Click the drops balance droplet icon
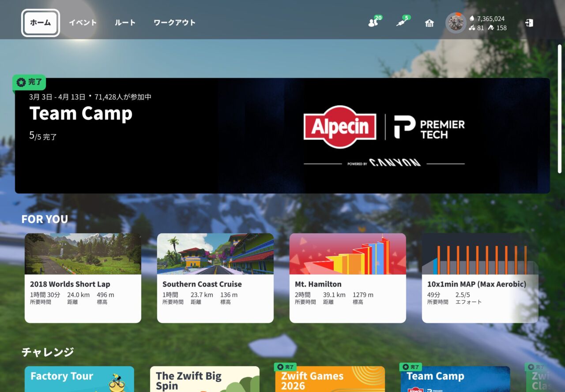 [472, 19]
